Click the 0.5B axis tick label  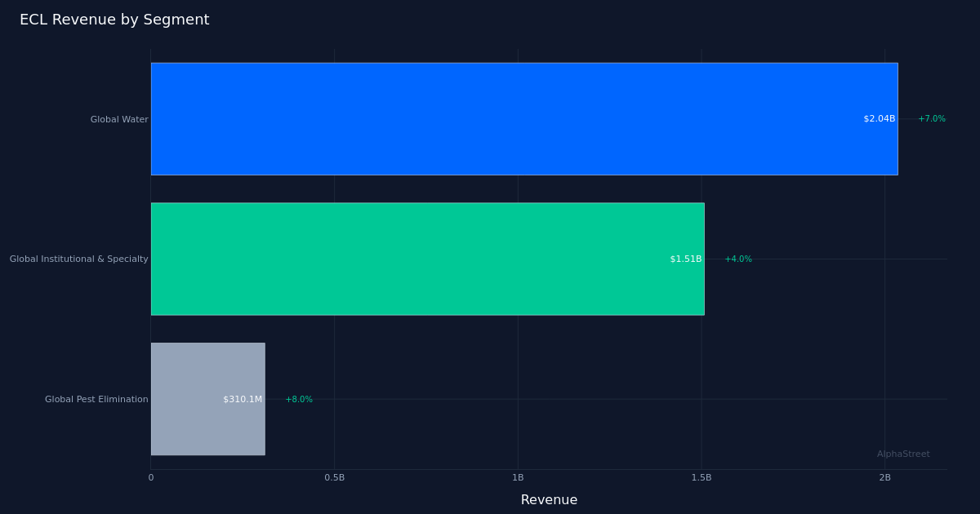pyautogui.click(x=334, y=478)
